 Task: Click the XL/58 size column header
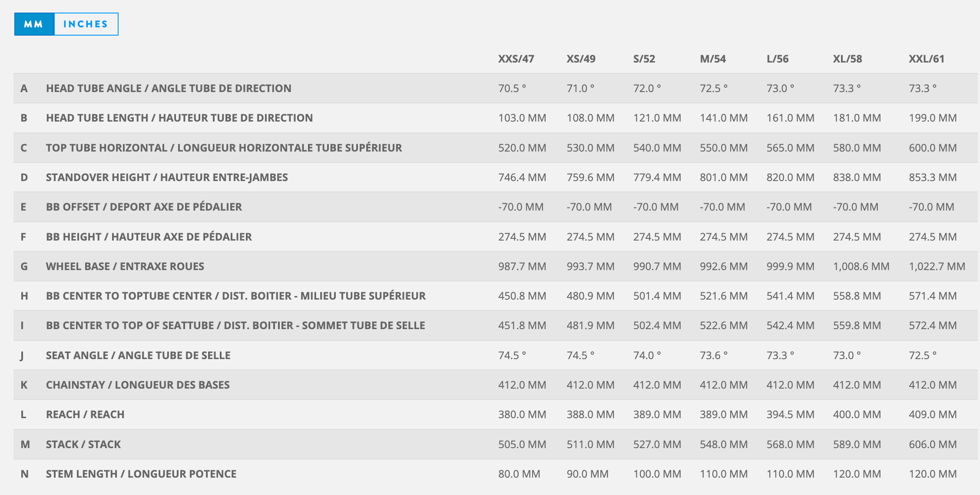point(847,59)
